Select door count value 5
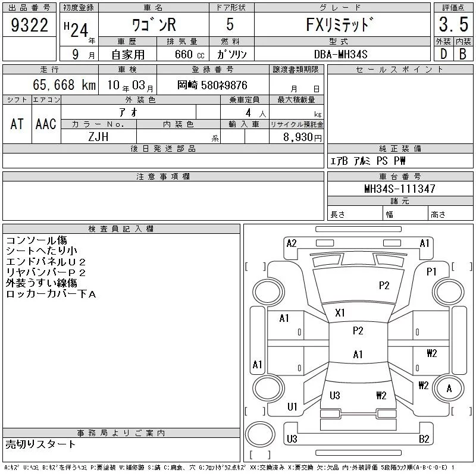The image size is (476, 476). (x=230, y=24)
